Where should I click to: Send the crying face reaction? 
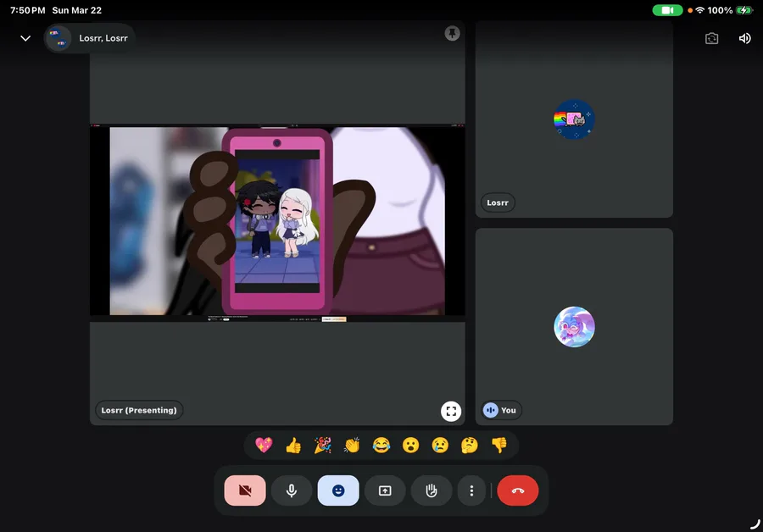pos(440,445)
